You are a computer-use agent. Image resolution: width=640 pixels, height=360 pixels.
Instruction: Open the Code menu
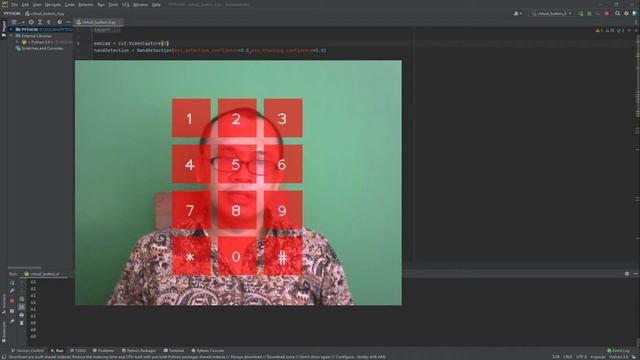(x=70, y=4)
